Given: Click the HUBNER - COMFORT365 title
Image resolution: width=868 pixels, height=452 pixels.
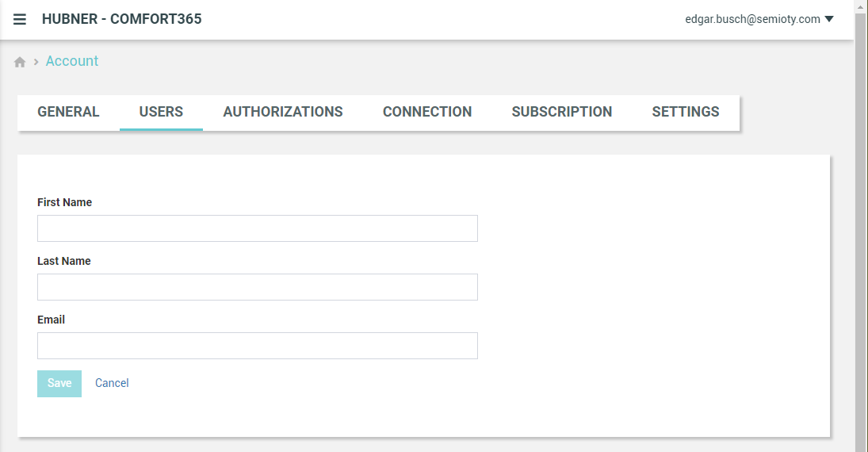Looking at the screenshot, I should pyautogui.click(x=122, y=19).
